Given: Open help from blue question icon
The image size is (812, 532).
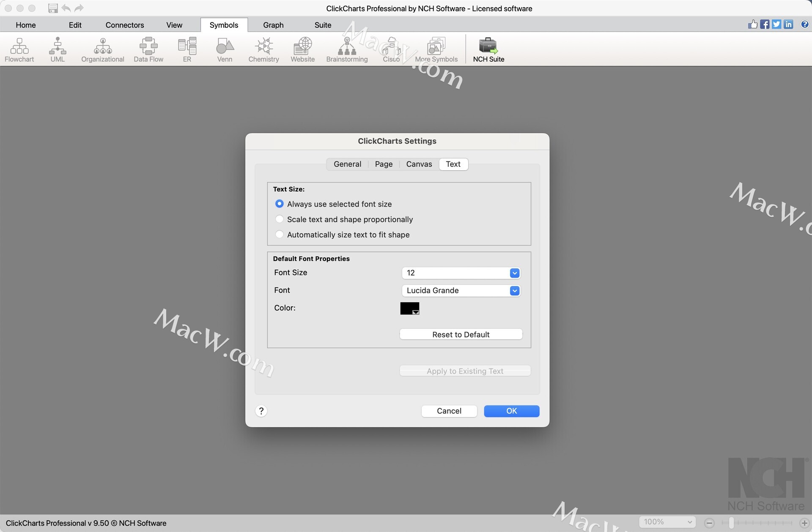Looking at the screenshot, I should tap(805, 24).
